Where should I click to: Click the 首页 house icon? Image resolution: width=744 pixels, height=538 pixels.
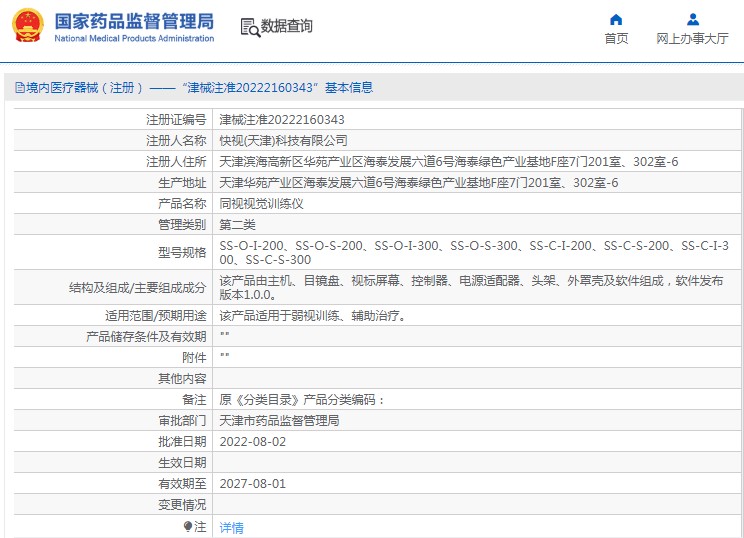(616, 19)
